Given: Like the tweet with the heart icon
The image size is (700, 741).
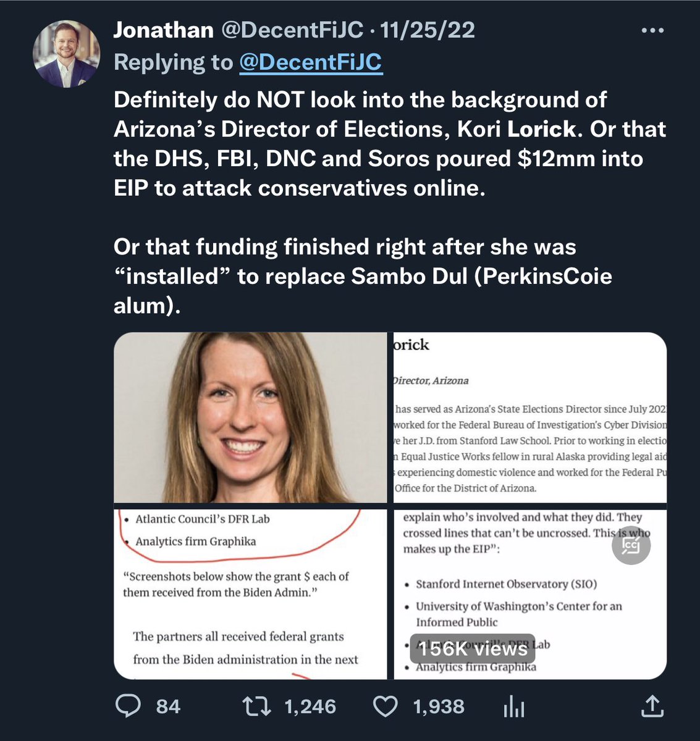Looking at the screenshot, I should tap(386, 706).
